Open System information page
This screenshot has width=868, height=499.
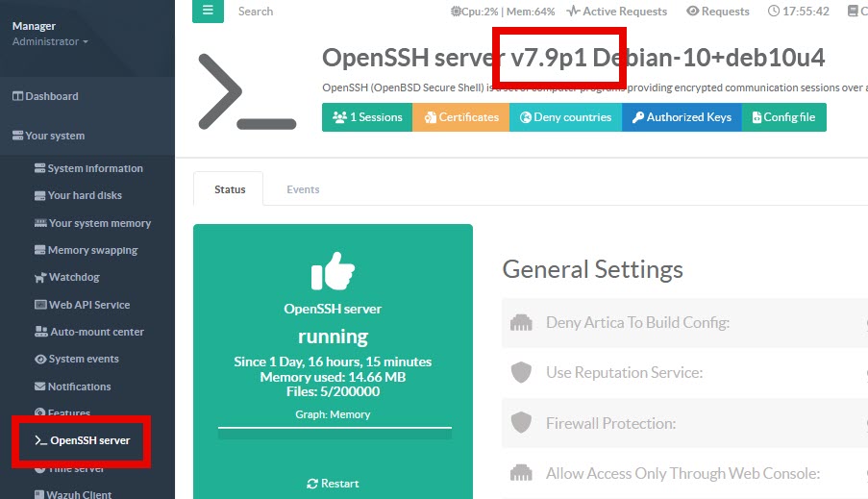(94, 168)
